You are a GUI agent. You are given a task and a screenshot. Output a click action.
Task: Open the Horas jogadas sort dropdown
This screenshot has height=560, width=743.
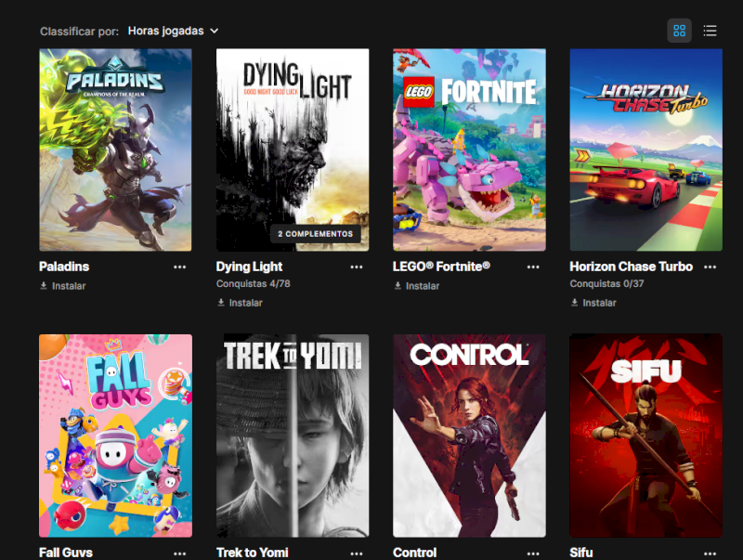tap(174, 31)
